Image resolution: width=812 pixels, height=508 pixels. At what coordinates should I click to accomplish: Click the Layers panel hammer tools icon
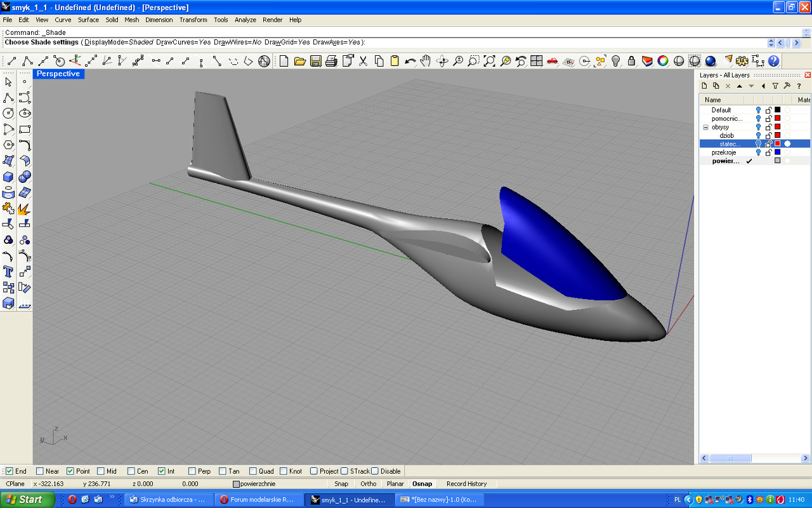point(787,86)
